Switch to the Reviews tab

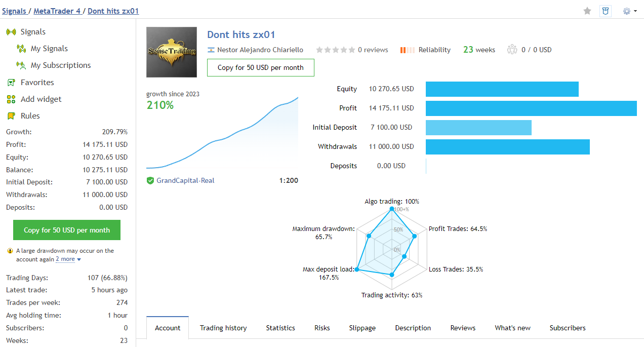[x=463, y=328]
